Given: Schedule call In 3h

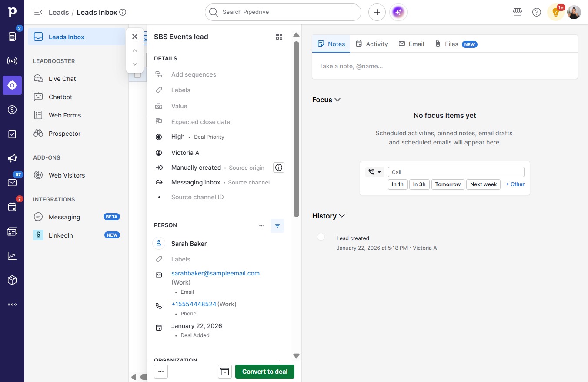Looking at the screenshot, I should (419, 184).
